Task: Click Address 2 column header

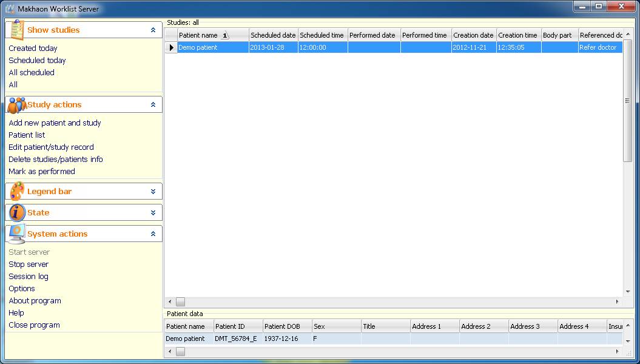Action: coord(484,326)
